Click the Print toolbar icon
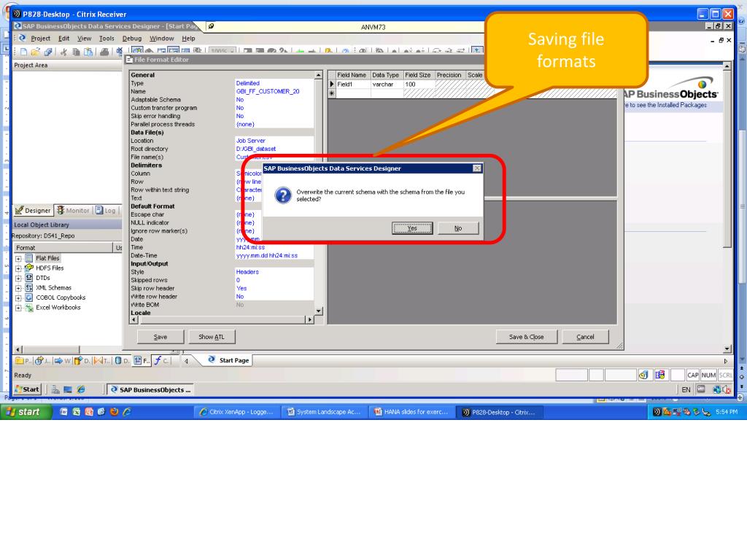747x560 pixels. pyautogui.click(x=104, y=52)
